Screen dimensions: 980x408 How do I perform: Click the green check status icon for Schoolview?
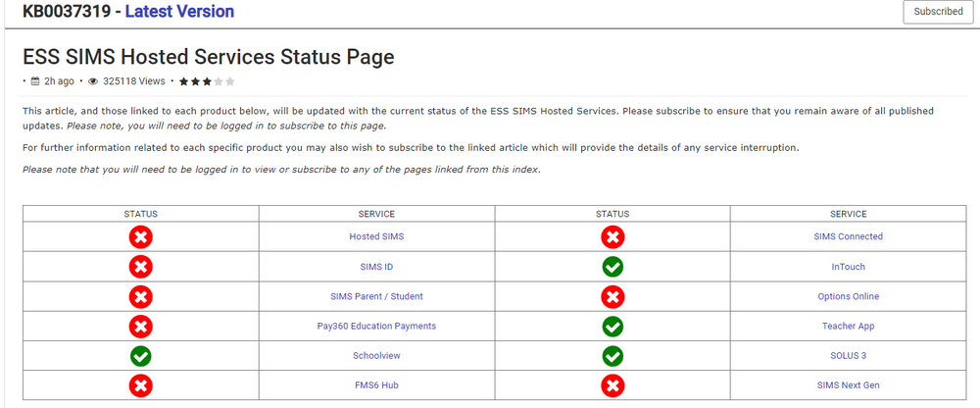tap(140, 355)
